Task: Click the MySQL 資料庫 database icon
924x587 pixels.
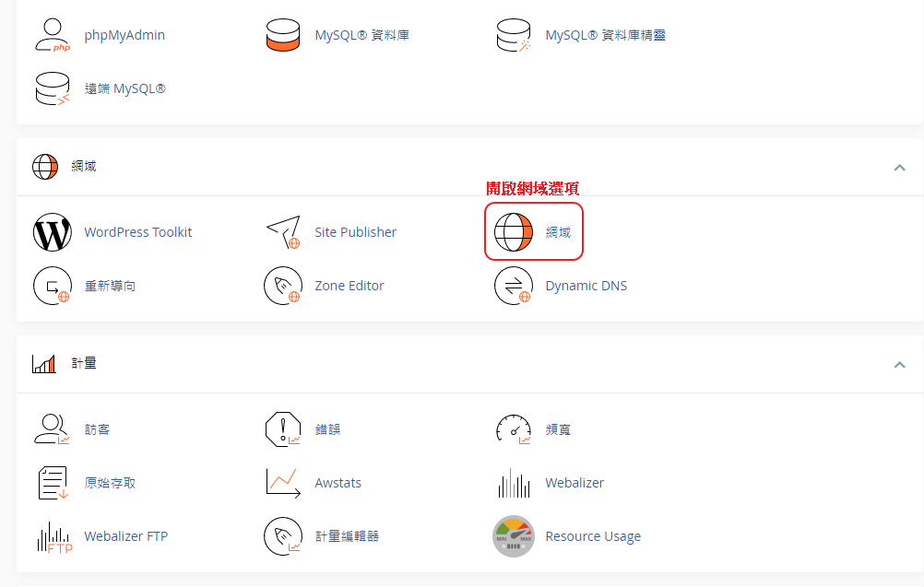Action: (283, 36)
